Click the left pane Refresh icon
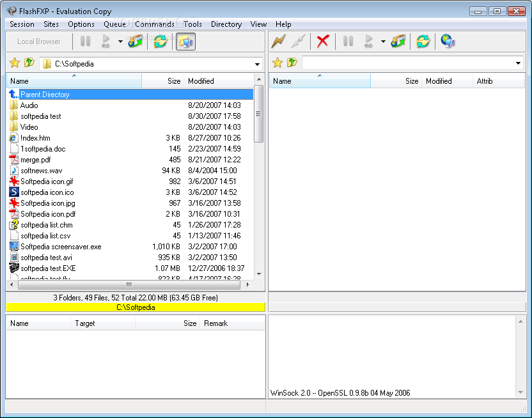 pyautogui.click(x=160, y=42)
